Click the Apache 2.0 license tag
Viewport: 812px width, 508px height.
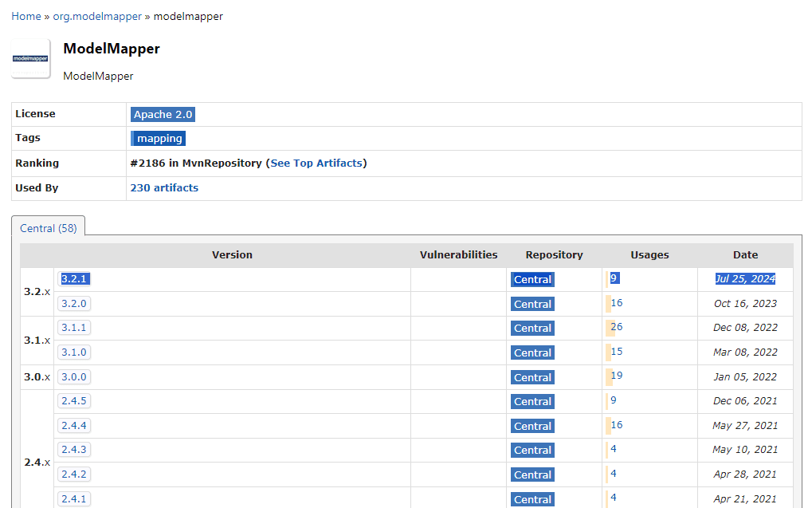coord(163,115)
